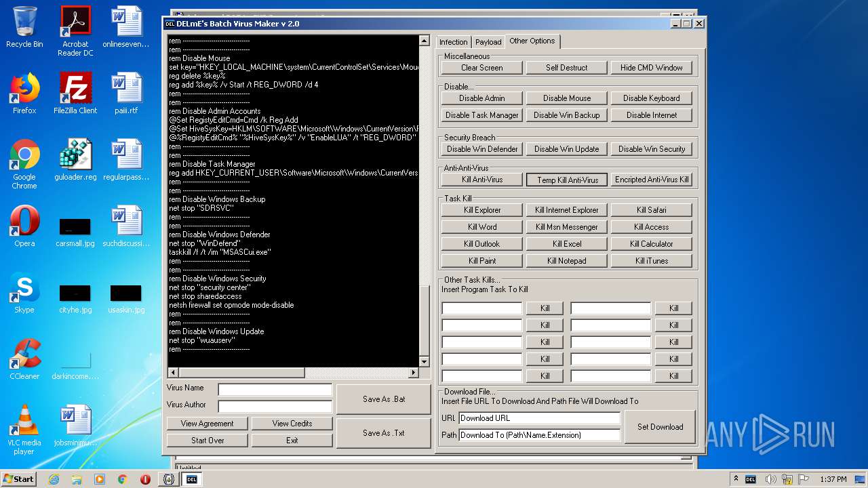
Task: Launch Skype desktop shortcut
Action: tap(24, 293)
